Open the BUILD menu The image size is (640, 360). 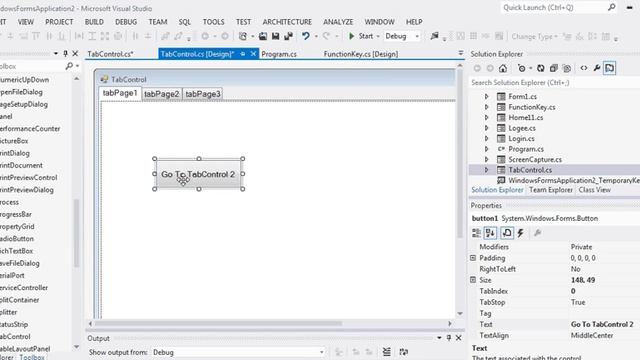(x=94, y=22)
